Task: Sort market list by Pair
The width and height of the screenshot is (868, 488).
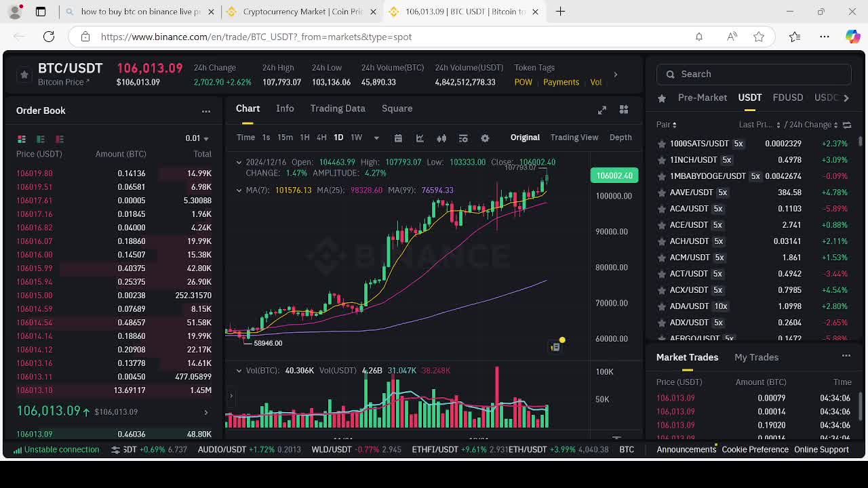Action: point(666,125)
